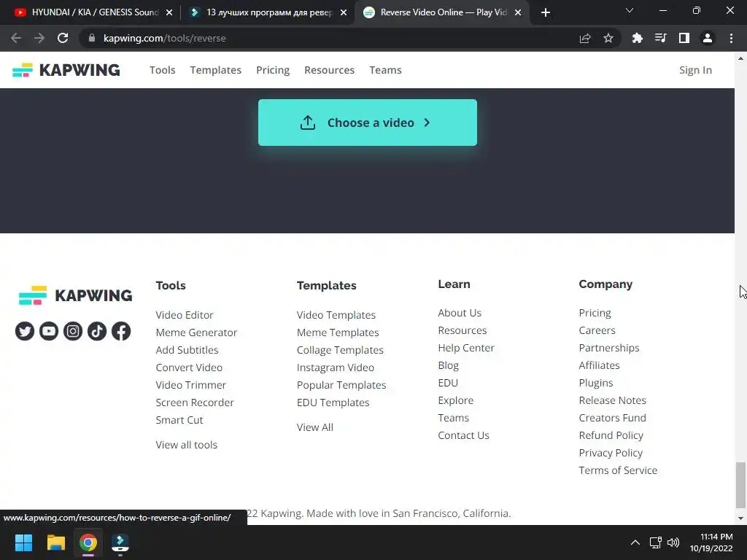747x560 pixels.
Task: Toggle the browser side panel
Action: point(684,38)
